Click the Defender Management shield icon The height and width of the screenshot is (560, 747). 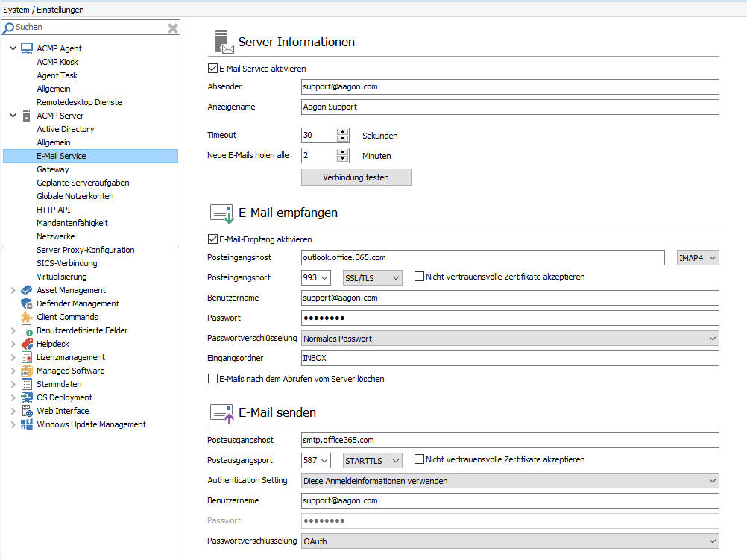pos(27,303)
